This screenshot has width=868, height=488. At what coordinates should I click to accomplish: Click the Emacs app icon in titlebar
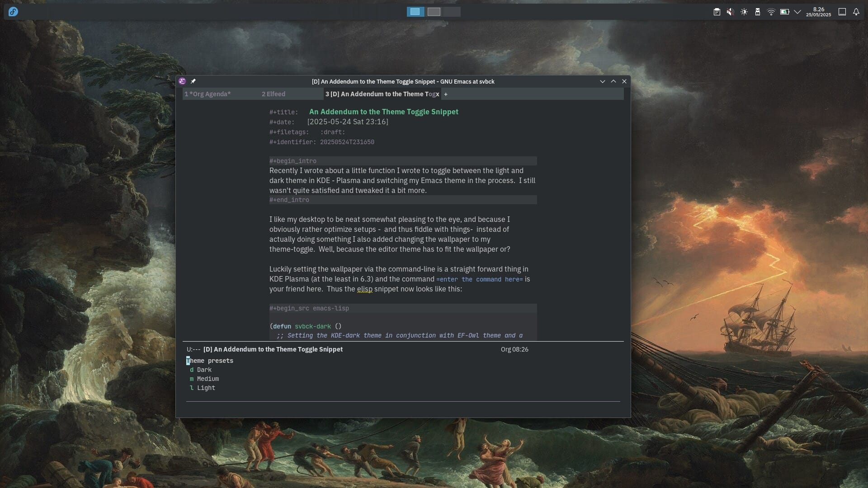(x=182, y=81)
